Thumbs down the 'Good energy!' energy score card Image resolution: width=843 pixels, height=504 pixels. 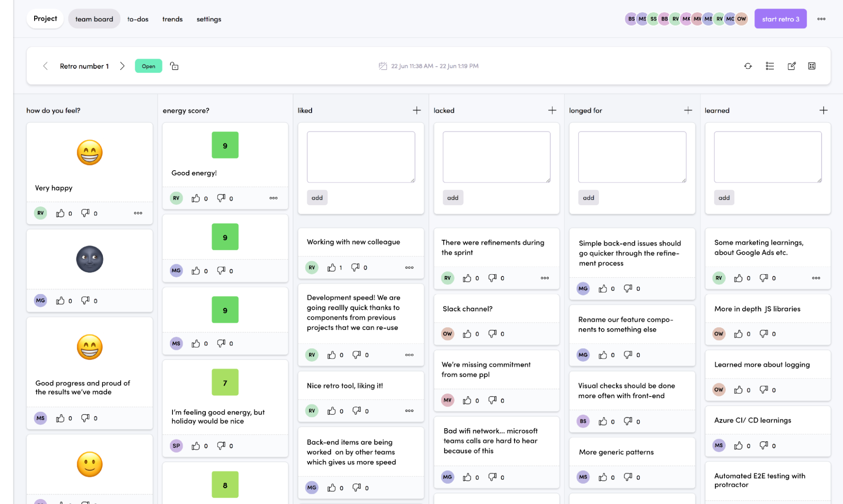point(221,198)
